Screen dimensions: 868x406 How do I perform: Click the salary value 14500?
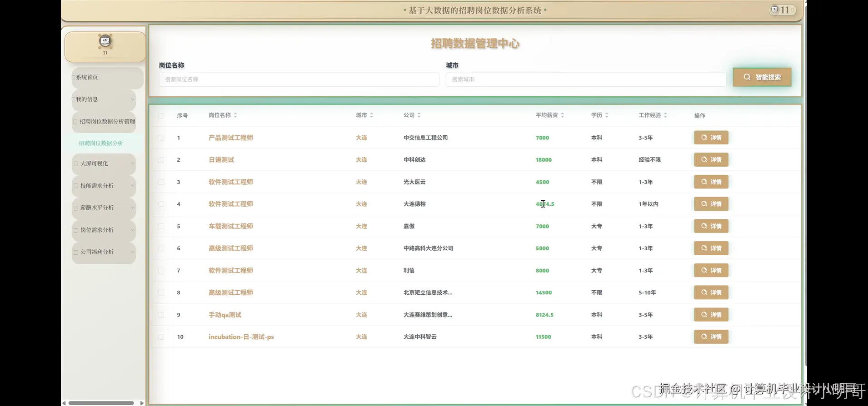544,293
